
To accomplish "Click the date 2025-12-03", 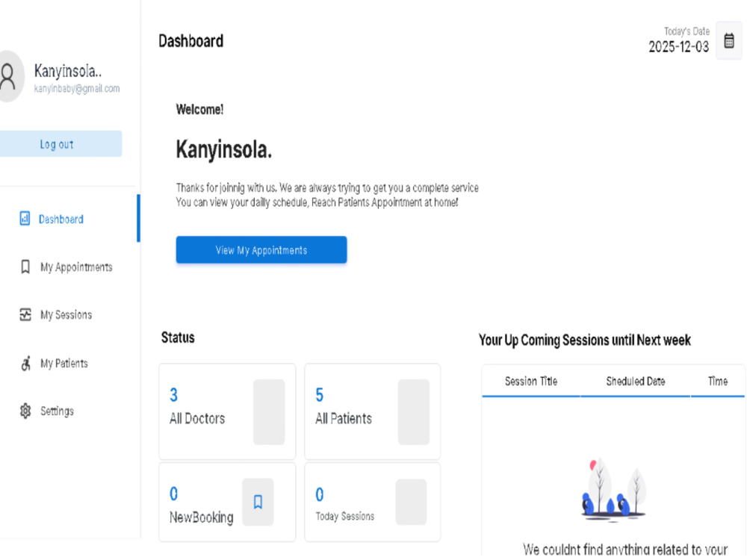I will pos(679,46).
